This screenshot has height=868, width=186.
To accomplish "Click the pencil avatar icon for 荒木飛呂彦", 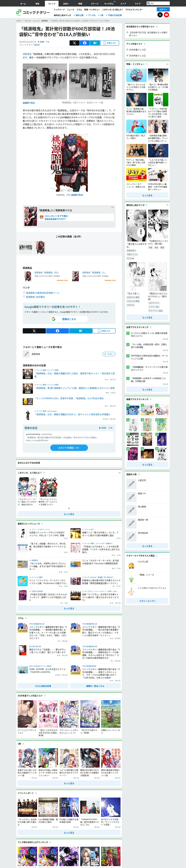I will 131,536.
